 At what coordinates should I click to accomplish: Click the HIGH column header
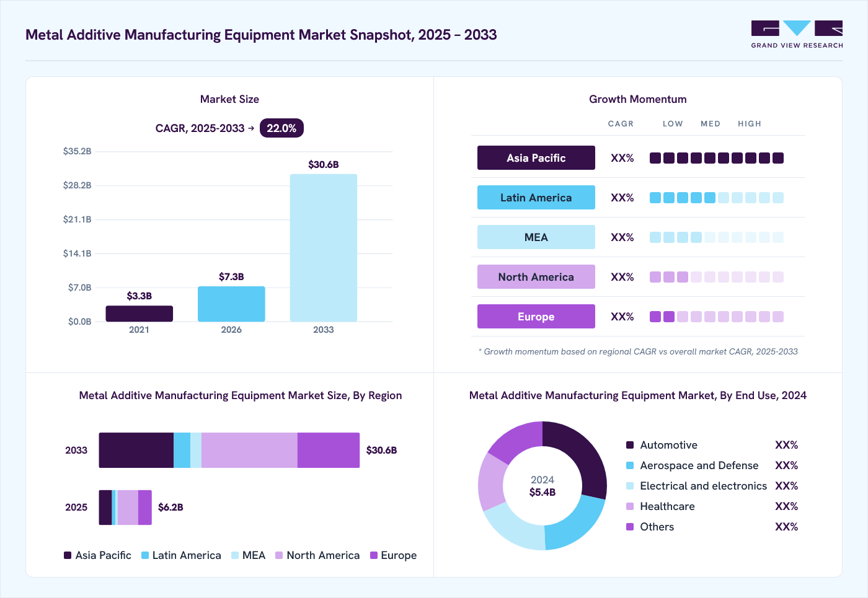coord(750,124)
